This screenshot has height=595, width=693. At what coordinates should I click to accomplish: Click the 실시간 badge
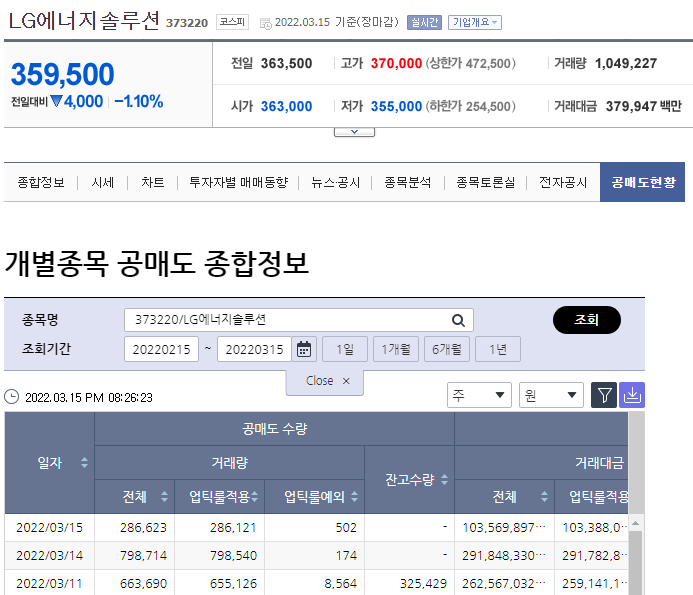tap(424, 22)
